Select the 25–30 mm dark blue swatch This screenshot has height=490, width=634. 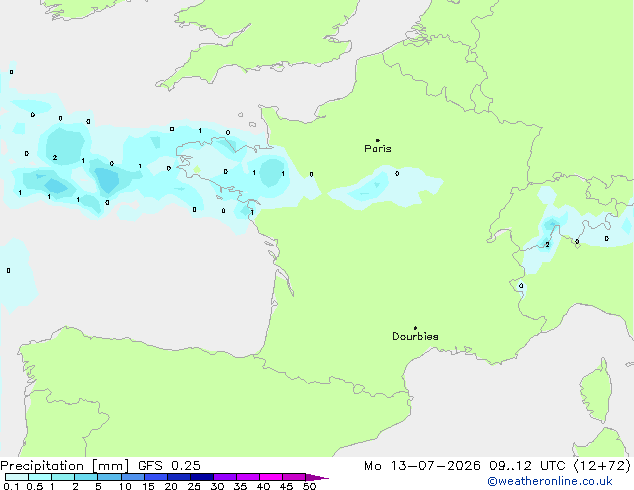[x=201, y=477]
